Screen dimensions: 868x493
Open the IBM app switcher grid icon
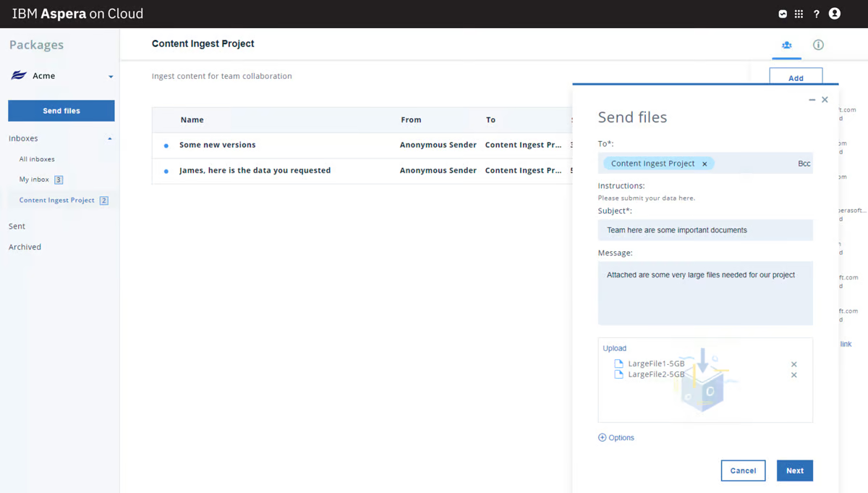(x=799, y=13)
